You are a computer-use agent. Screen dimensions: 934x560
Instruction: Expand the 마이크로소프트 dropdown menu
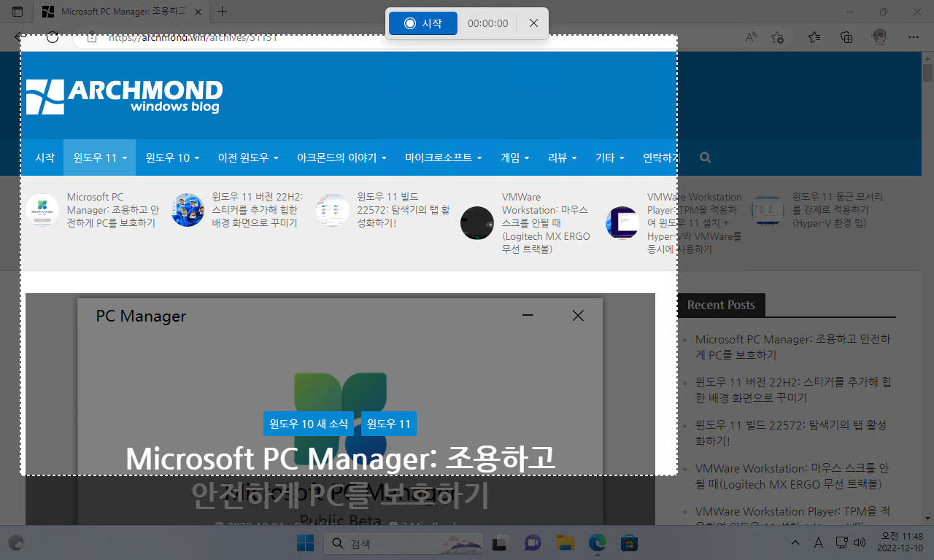pos(444,157)
